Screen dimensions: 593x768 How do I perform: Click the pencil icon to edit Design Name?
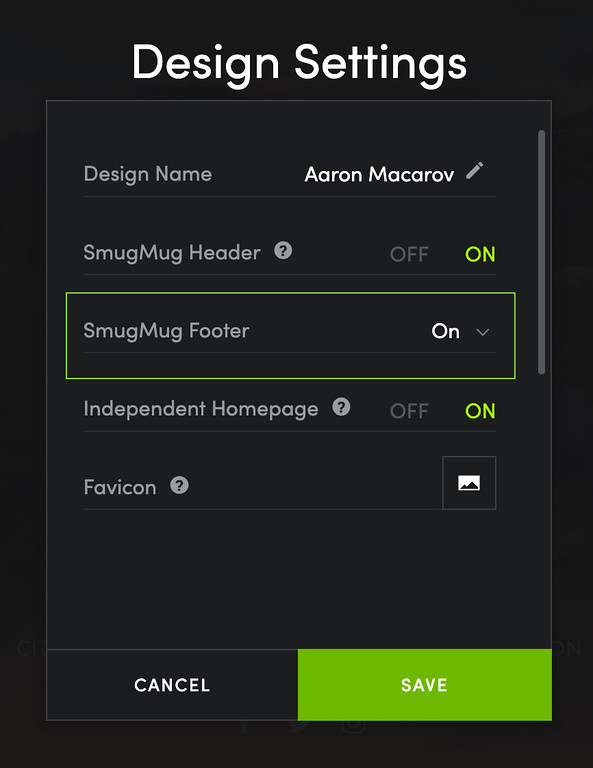coord(474,171)
